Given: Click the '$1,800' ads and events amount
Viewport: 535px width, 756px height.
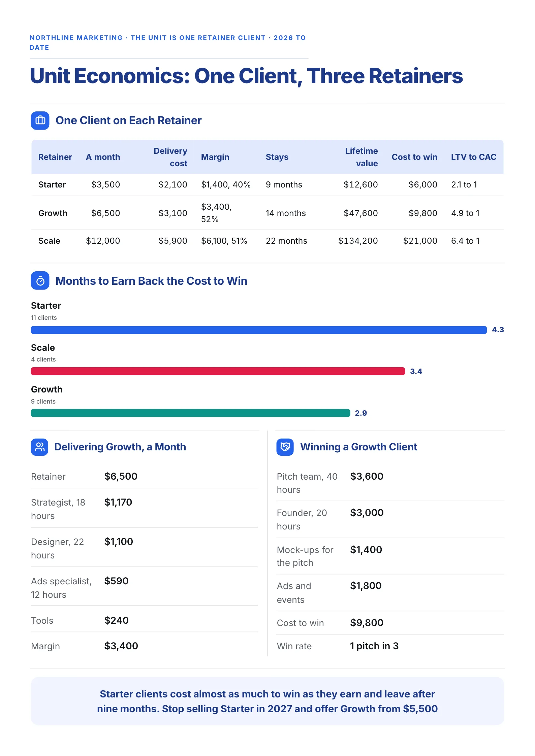Looking at the screenshot, I should click(366, 586).
